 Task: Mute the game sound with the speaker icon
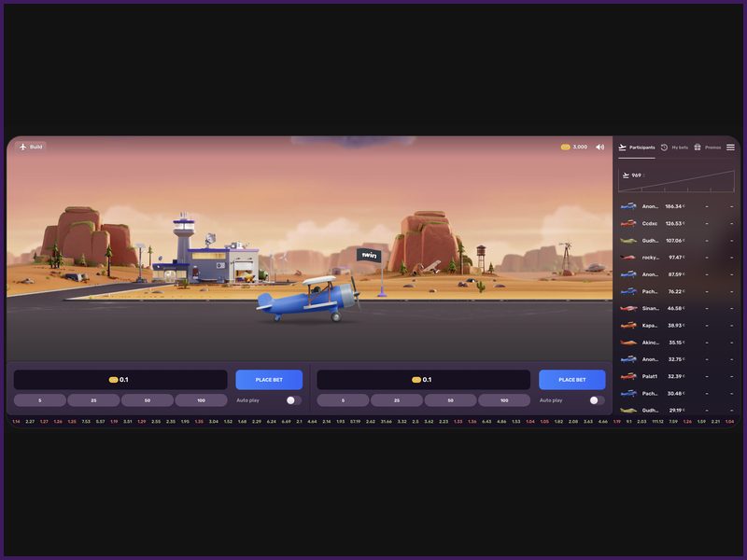pos(599,147)
